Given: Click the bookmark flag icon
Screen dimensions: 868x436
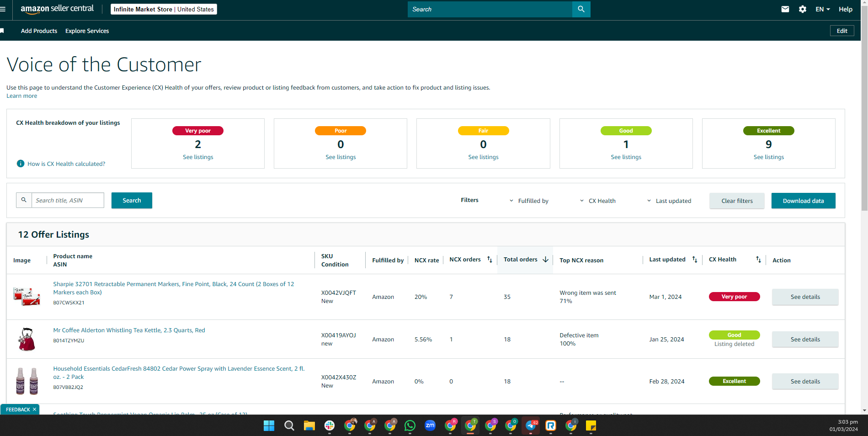Looking at the screenshot, I should (x=2, y=31).
